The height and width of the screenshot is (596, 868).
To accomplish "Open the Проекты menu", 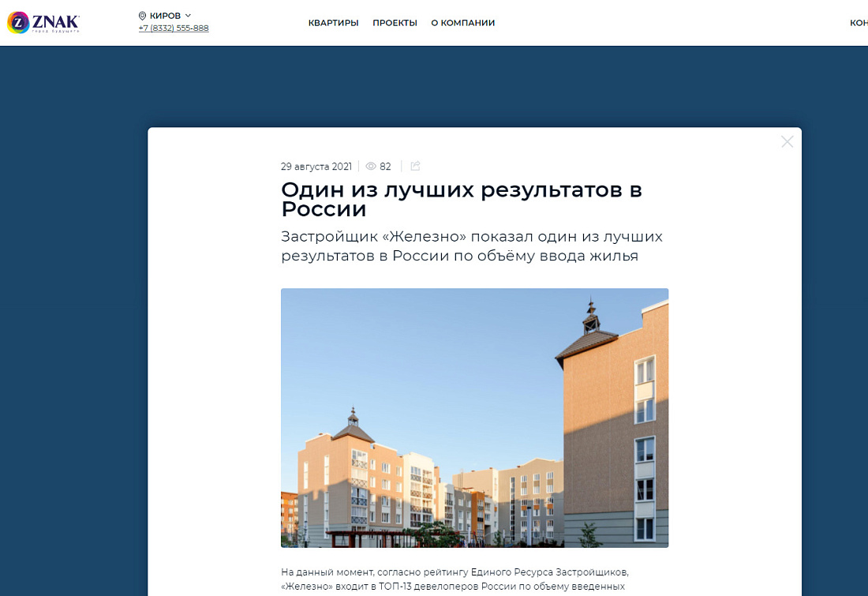I will (x=395, y=23).
